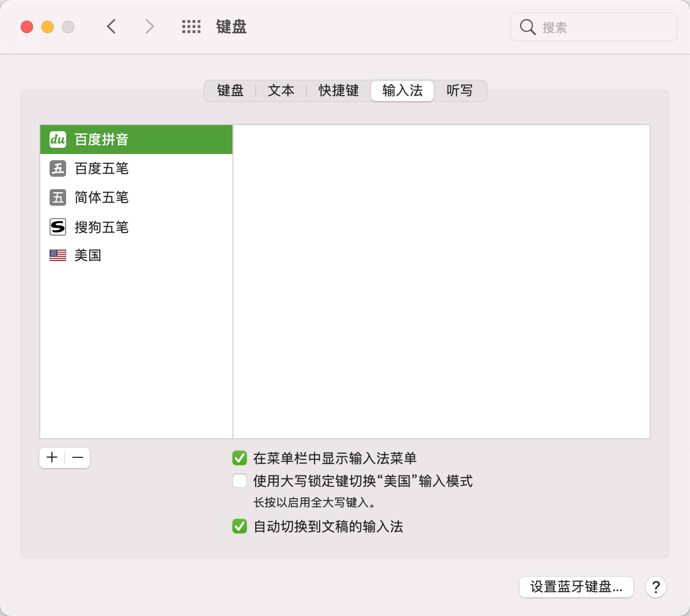690x616 pixels.
Task: Remove selected input source with minus button
Action: click(x=77, y=458)
